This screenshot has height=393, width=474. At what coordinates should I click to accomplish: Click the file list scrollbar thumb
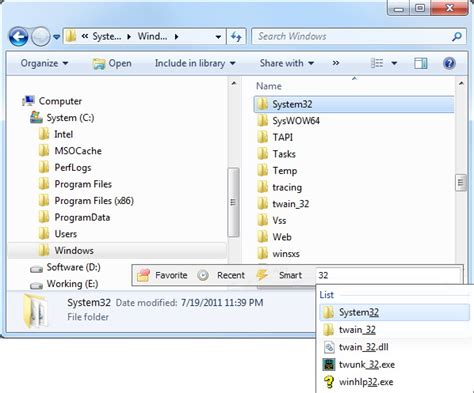pyautogui.click(x=461, y=183)
